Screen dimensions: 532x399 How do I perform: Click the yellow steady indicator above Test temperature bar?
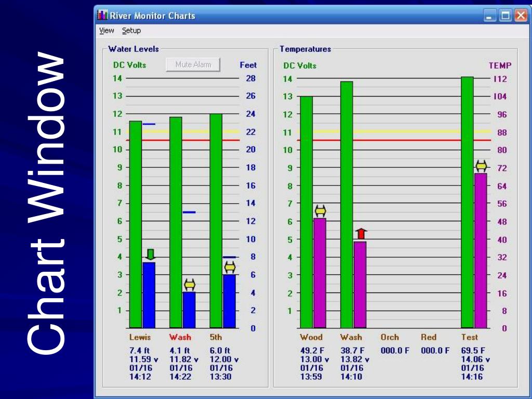[481, 166]
